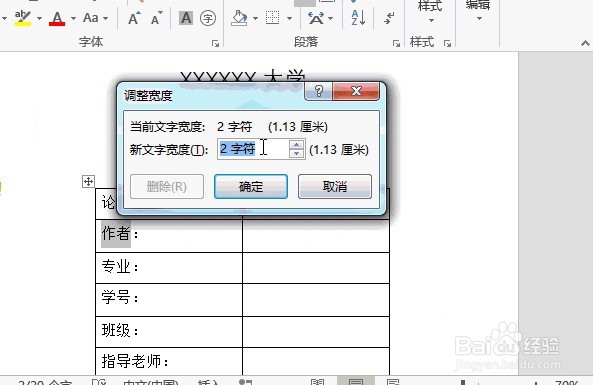The width and height of the screenshot is (593, 385).
Task: Apply paragraph shading paint bucket
Action: coord(239,18)
